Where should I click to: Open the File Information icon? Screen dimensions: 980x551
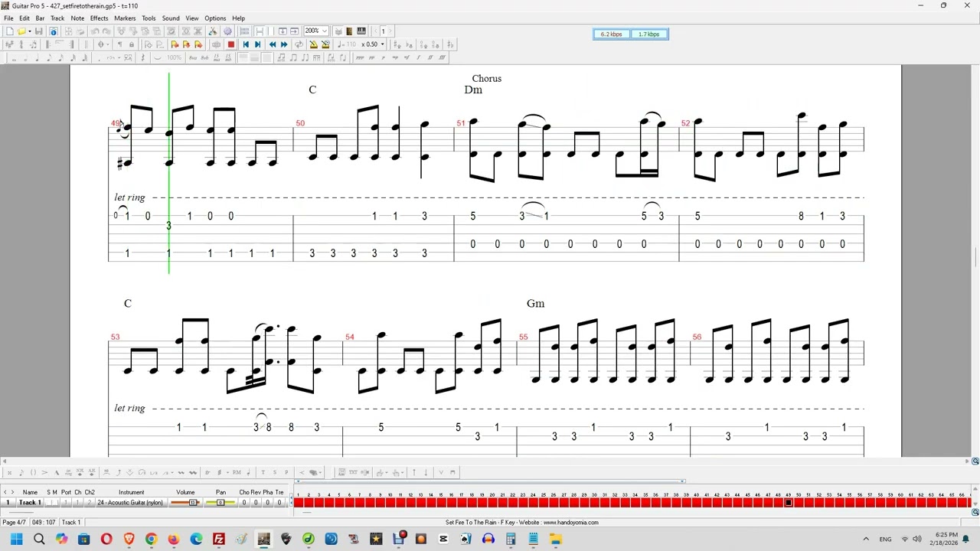click(x=54, y=31)
